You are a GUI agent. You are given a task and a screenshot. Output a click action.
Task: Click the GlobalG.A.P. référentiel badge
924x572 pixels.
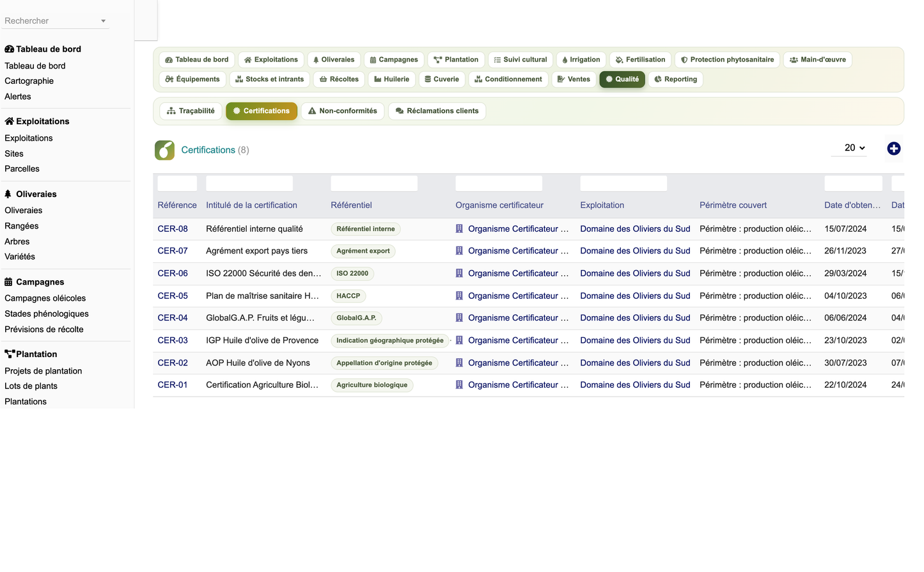tap(356, 318)
